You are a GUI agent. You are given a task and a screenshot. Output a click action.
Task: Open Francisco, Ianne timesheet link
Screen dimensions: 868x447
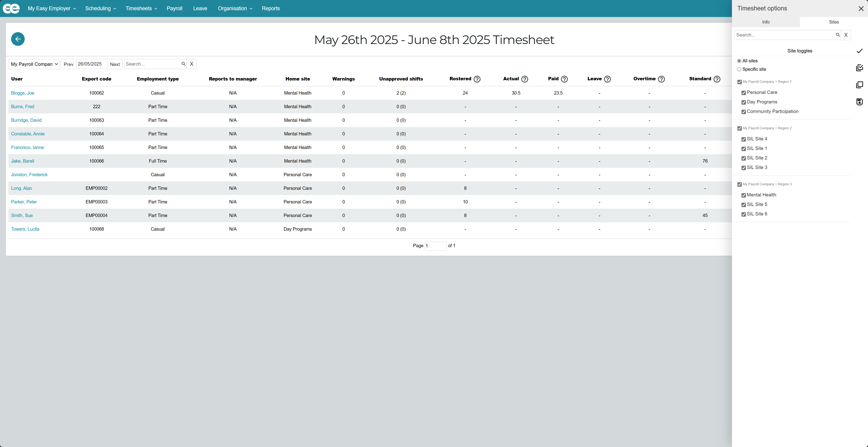pos(27,147)
